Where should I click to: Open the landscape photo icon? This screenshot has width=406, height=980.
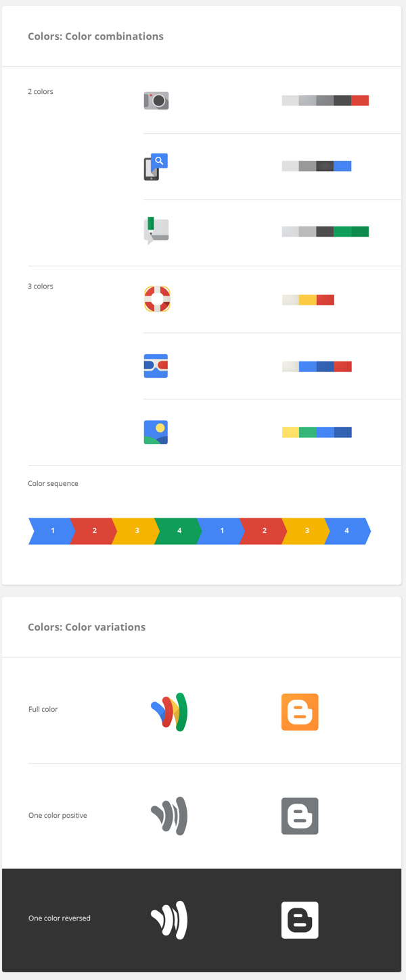click(156, 432)
